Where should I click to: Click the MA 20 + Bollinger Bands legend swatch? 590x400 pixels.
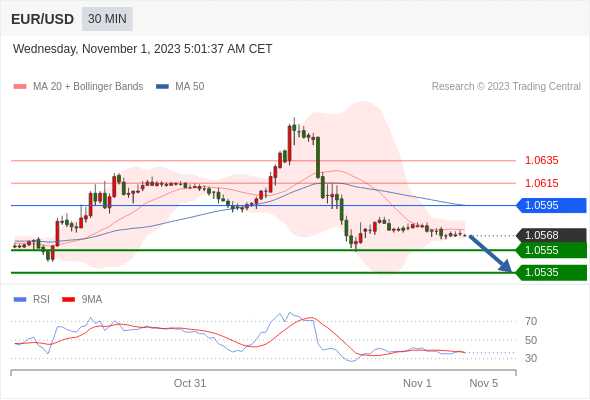20,87
